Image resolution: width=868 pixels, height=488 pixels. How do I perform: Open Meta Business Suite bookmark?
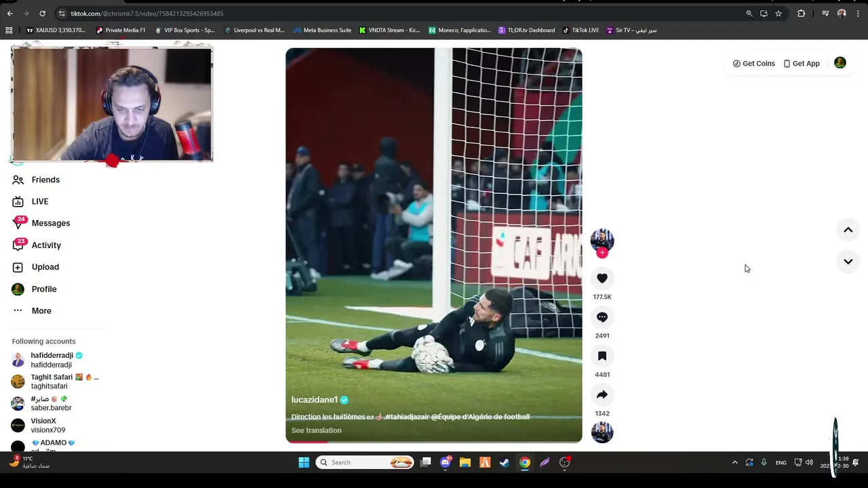pyautogui.click(x=322, y=30)
